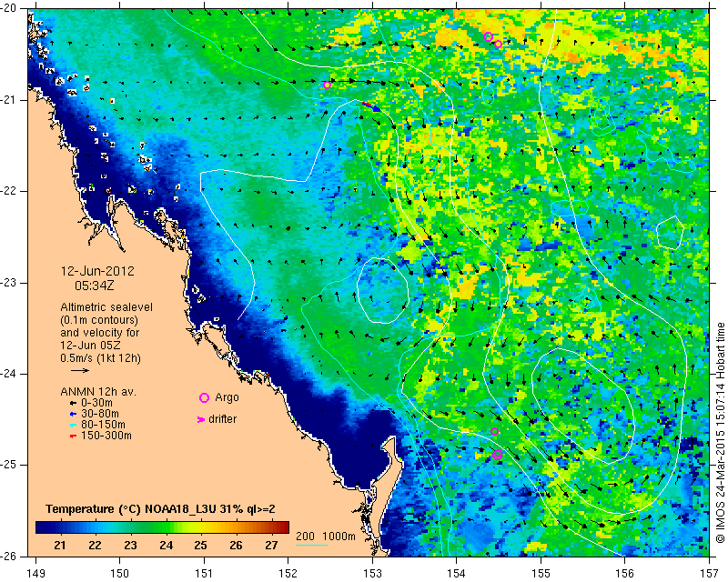Click the colorbar tick label '21'

[x=59, y=546]
